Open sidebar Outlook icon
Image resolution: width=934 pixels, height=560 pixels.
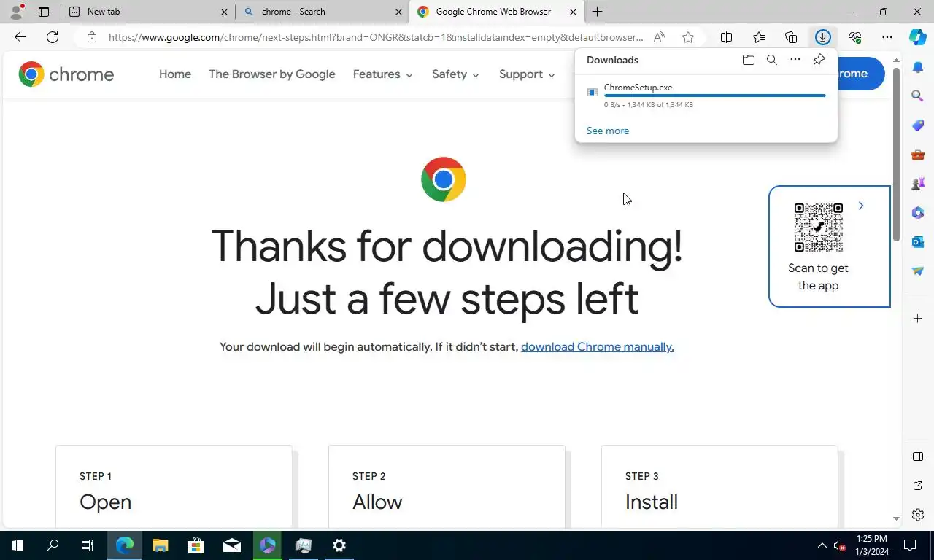(918, 242)
